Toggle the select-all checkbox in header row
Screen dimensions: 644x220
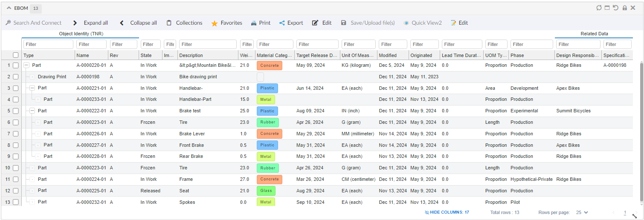16,55
